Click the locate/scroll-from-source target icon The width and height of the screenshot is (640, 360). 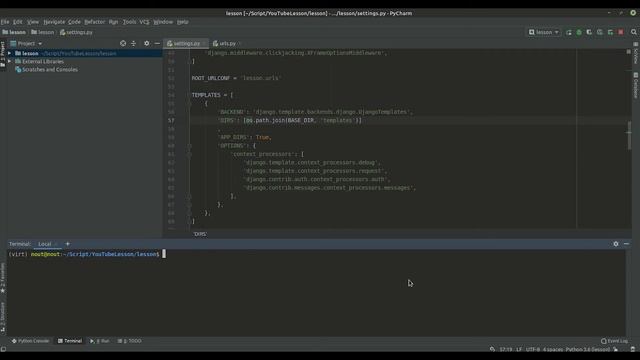pos(123,43)
